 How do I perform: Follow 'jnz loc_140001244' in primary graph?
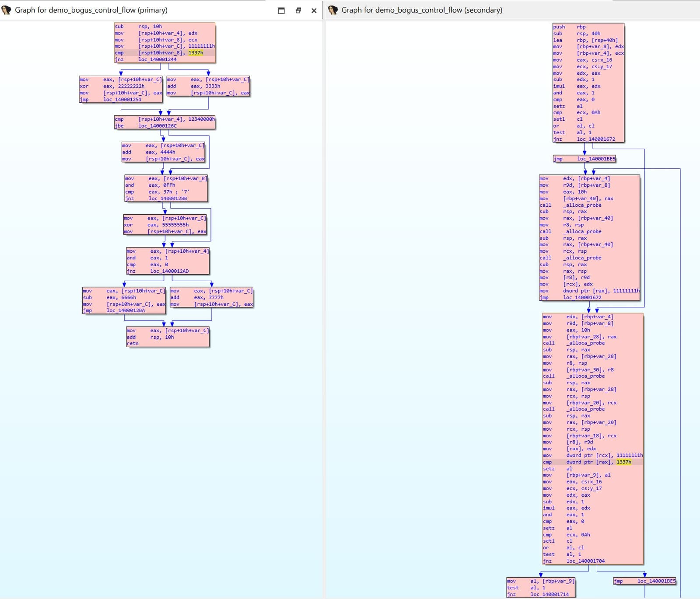146,59
